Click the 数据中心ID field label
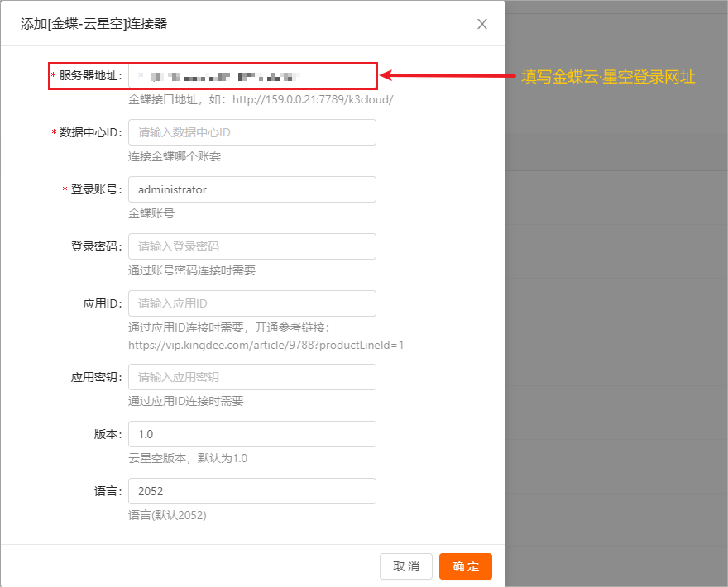Screen dimensions: 728x587 click(x=90, y=133)
